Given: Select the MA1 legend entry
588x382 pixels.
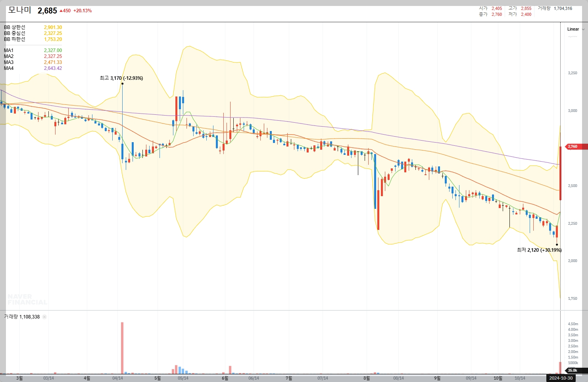Looking at the screenshot, I should 9,50.
